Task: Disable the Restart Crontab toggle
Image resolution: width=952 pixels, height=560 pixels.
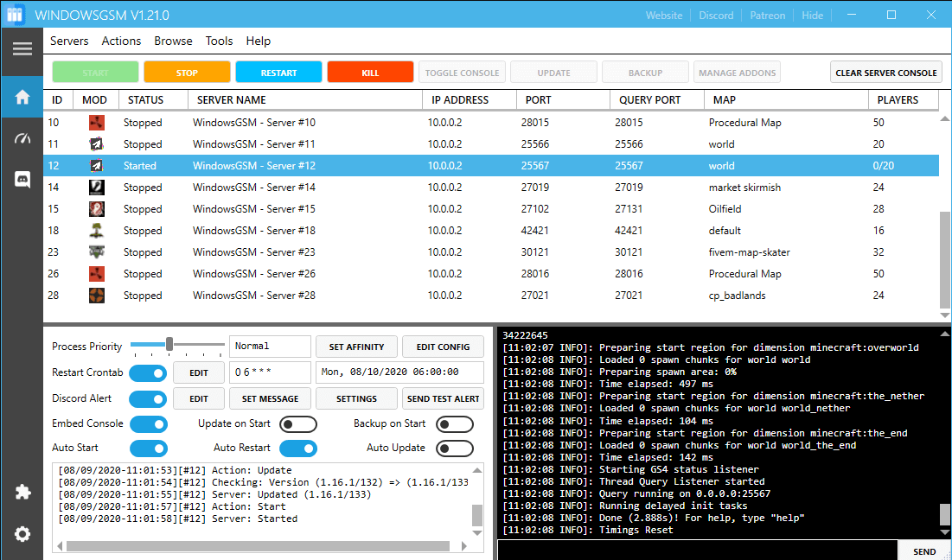Action: [x=148, y=373]
